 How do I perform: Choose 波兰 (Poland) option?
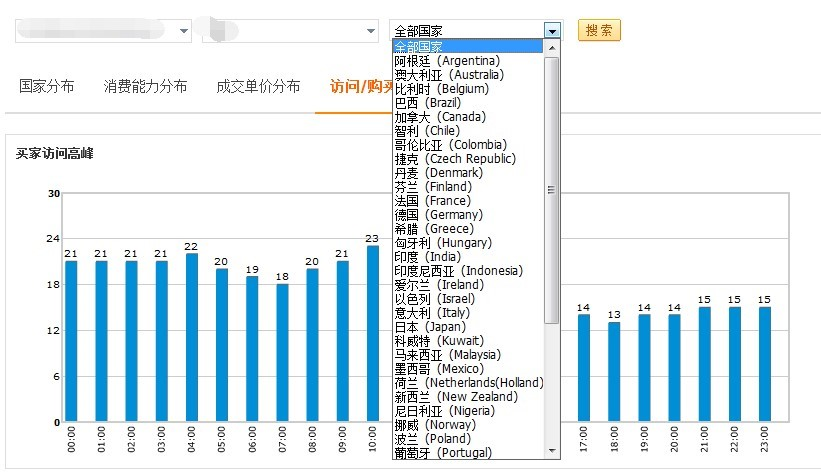point(468,439)
